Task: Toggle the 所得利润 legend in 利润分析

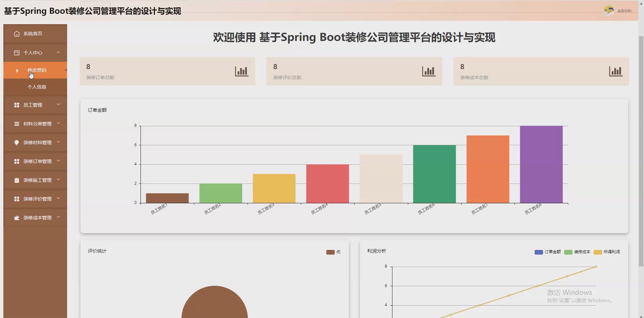Action: pyautogui.click(x=606, y=252)
